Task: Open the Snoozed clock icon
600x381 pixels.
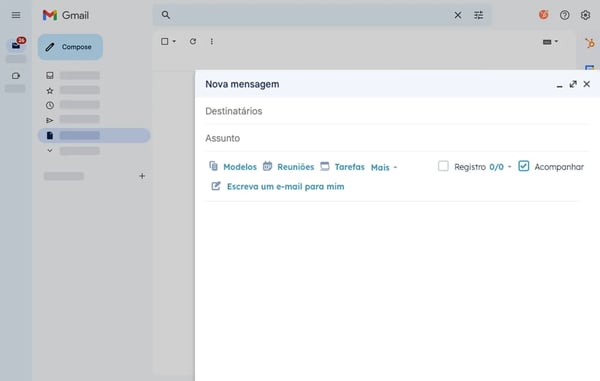Action: pyautogui.click(x=50, y=105)
